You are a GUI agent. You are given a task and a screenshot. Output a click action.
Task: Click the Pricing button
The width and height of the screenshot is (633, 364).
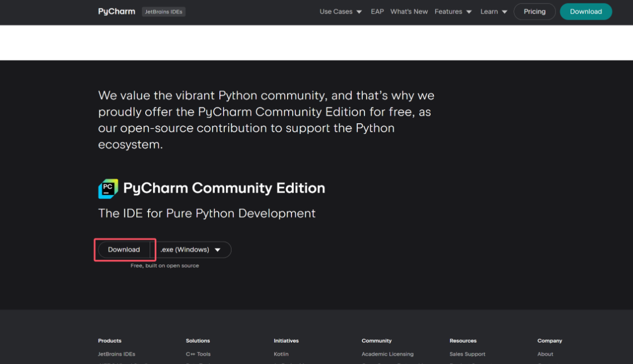[x=534, y=12]
